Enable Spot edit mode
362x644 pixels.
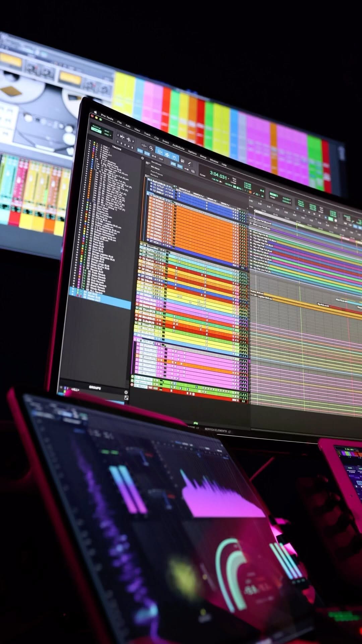(107, 131)
